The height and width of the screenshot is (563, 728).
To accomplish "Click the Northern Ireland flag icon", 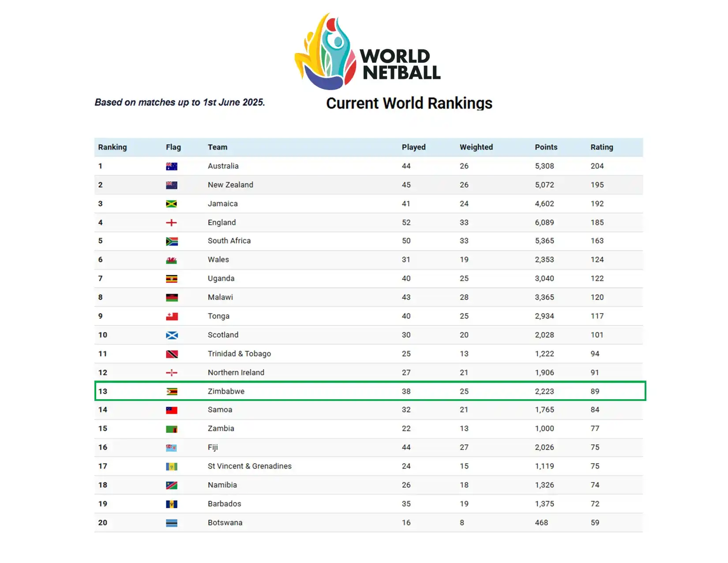I will [x=172, y=373].
